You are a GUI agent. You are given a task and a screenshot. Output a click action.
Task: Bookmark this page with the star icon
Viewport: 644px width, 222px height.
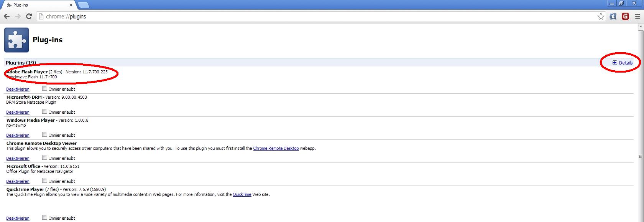(x=601, y=17)
